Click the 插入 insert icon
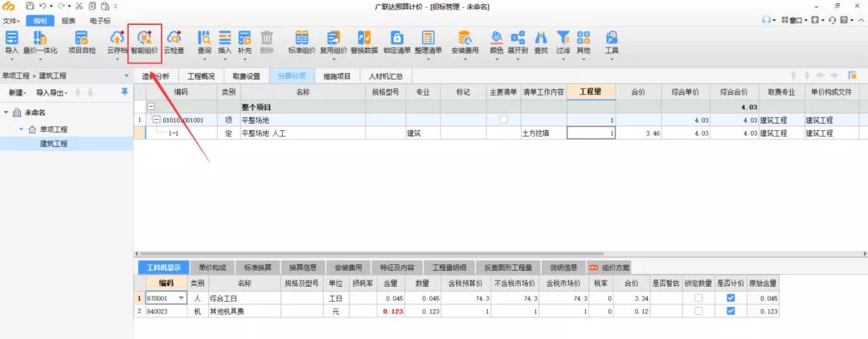The width and height of the screenshot is (868, 339). 225,38
